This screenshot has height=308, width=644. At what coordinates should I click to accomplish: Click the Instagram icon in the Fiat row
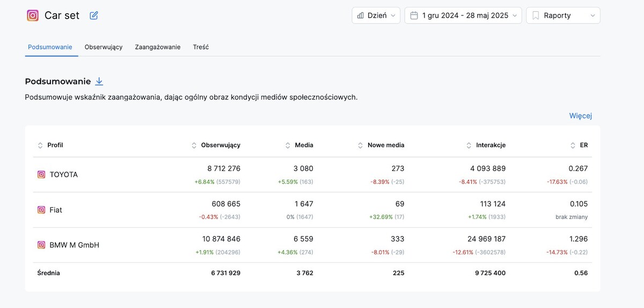(x=41, y=210)
